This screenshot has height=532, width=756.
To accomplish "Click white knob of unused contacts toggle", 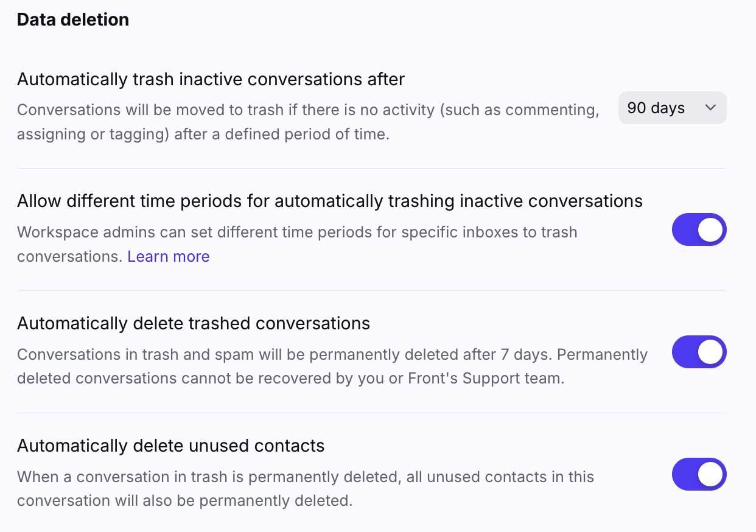I will 710,474.
